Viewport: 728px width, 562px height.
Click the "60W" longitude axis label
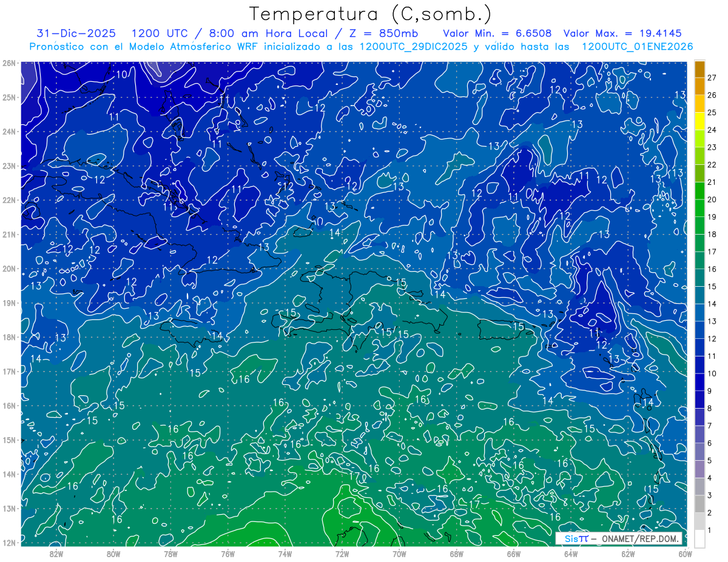[685, 553]
